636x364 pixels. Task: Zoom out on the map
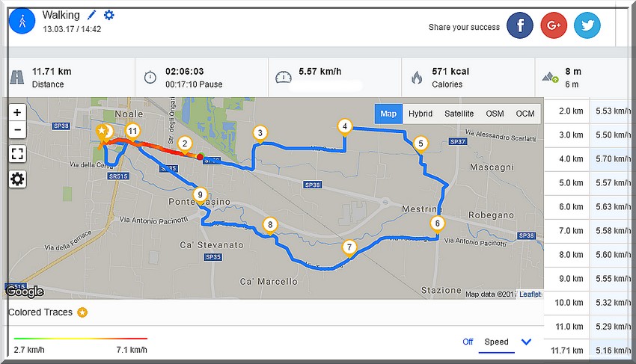(17, 130)
